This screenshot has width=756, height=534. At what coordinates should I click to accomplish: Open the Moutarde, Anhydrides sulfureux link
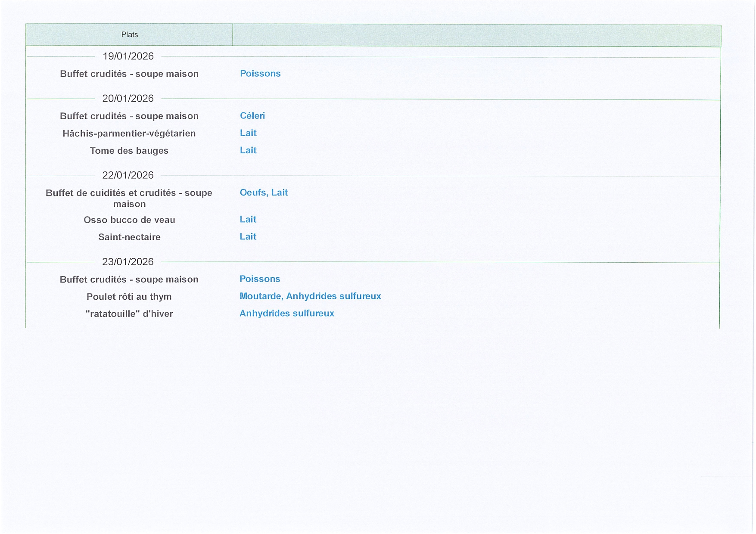pos(310,296)
